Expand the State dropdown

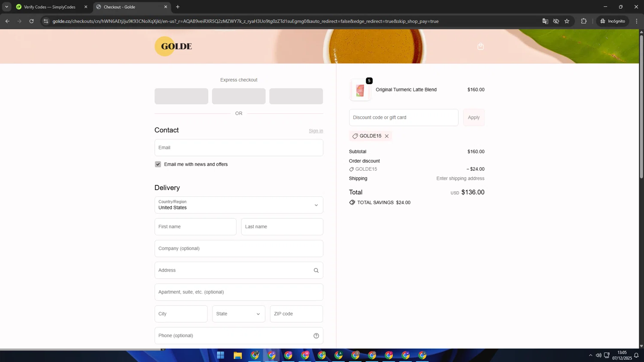[x=239, y=314]
